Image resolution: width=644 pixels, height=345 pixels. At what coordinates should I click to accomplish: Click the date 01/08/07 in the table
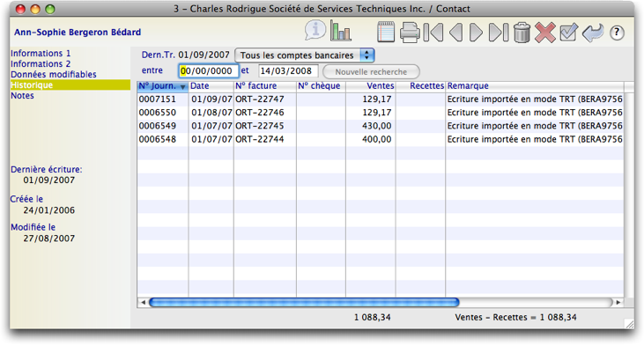click(x=211, y=113)
